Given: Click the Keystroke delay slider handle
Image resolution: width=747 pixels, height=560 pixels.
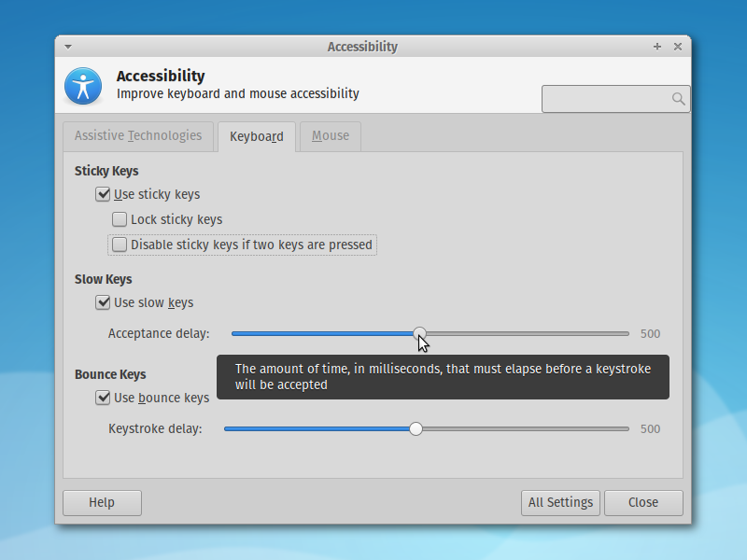Looking at the screenshot, I should pos(416,428).
